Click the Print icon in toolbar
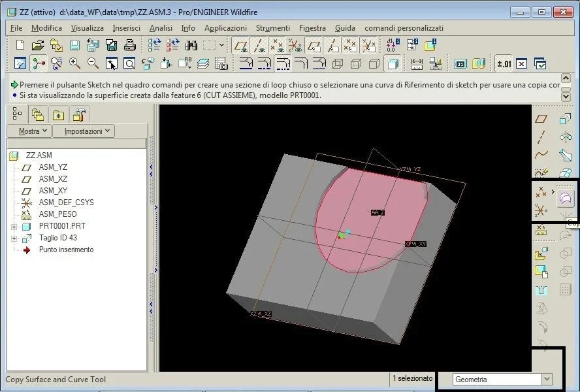The height and width of the screenshot is (392, 580). coord(130,46)
